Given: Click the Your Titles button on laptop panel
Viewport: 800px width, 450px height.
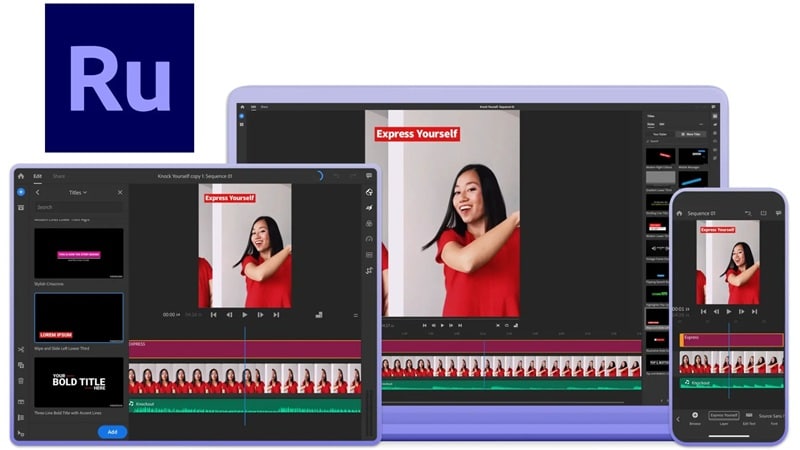Looking at the screenshot, I should 660,134.
